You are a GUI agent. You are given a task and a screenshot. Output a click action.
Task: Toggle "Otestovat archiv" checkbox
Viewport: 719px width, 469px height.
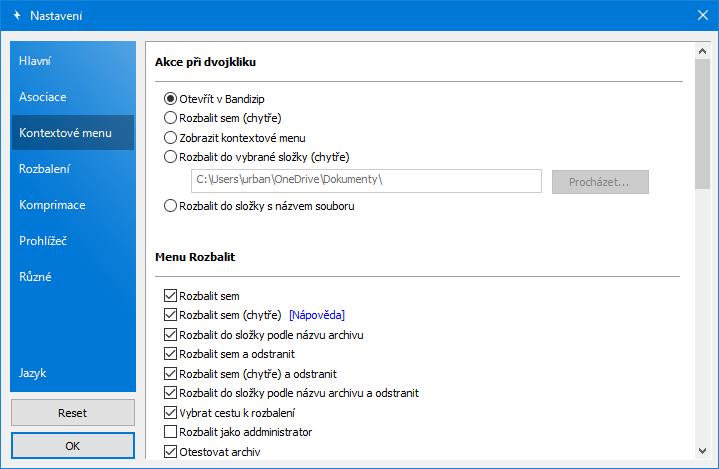click(x=170, y=451)
